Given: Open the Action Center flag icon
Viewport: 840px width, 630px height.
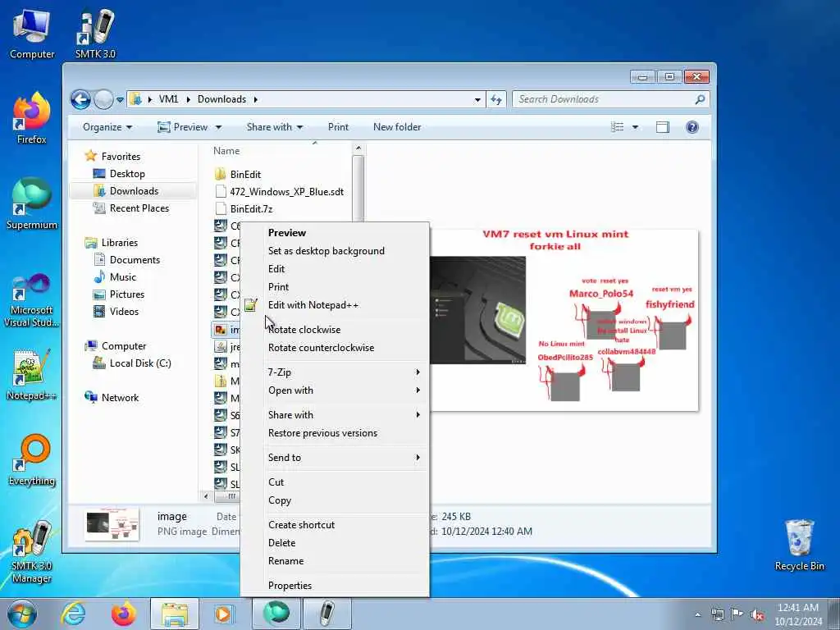Looking at the screenshot, I should 737,615.
